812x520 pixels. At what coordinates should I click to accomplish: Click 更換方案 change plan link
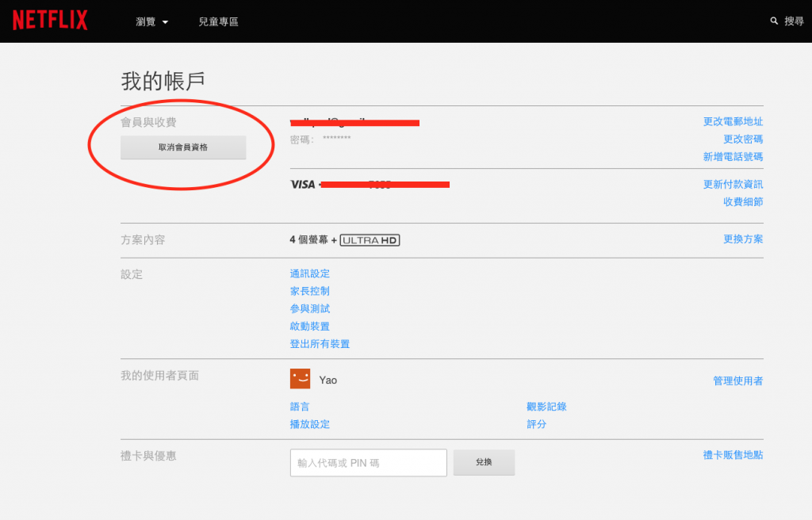(x=743, y=239)
